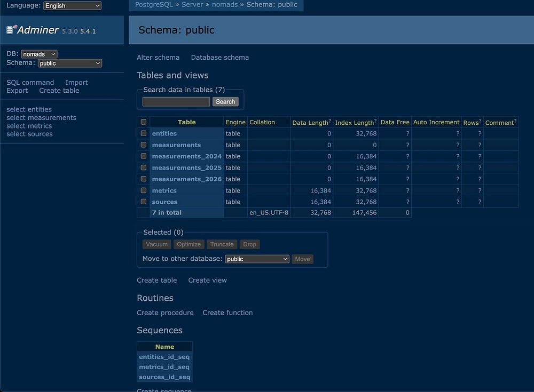Click into the search data text field
The width and height of the screenshot is (534, 392).
click(176, 102)
